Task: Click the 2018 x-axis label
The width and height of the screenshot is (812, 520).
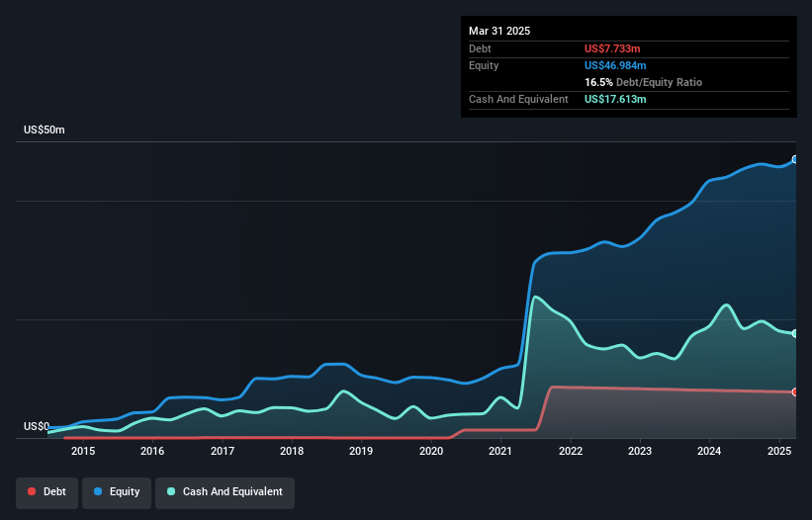Action: [x=292, y=451]
